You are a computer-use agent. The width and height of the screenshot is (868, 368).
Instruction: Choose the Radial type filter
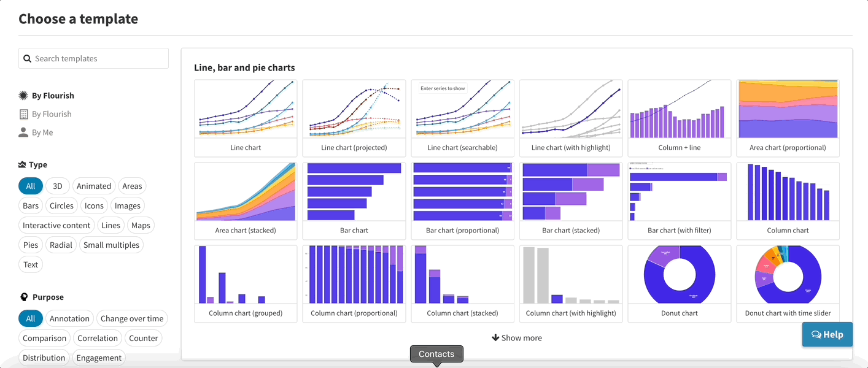point(61,245)
